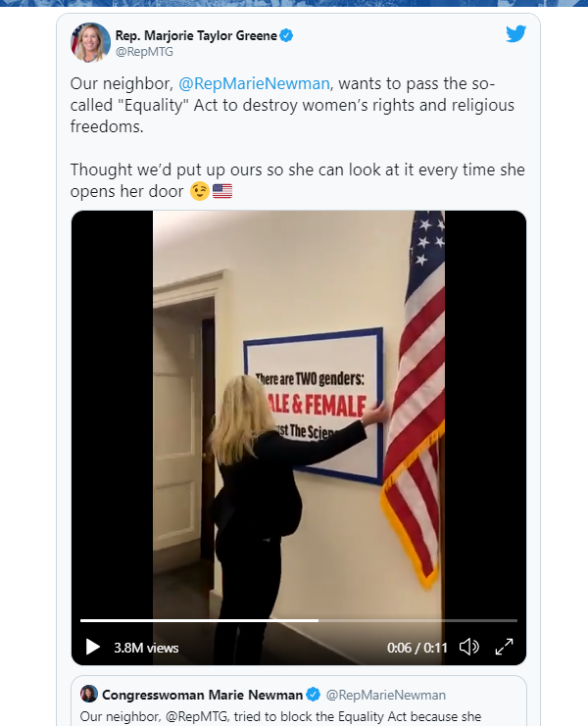Open Rep. Marjorie Taylor Greene's profile avatar
This screenshot has width=588, height=726.
pos(90,42)
